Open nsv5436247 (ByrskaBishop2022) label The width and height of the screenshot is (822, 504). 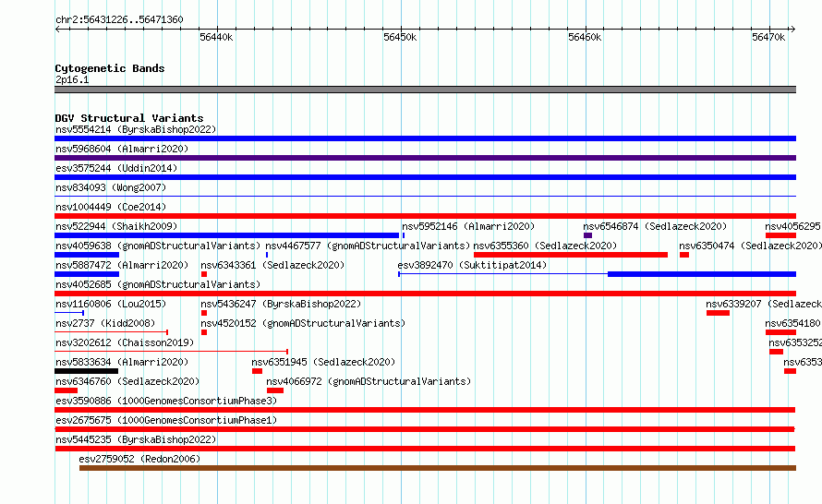(281, 304)
